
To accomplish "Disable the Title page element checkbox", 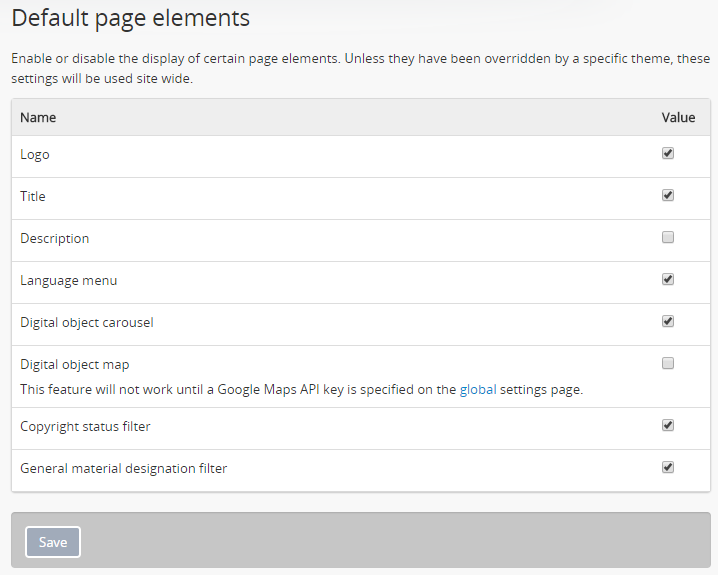I will pos(668,196).
